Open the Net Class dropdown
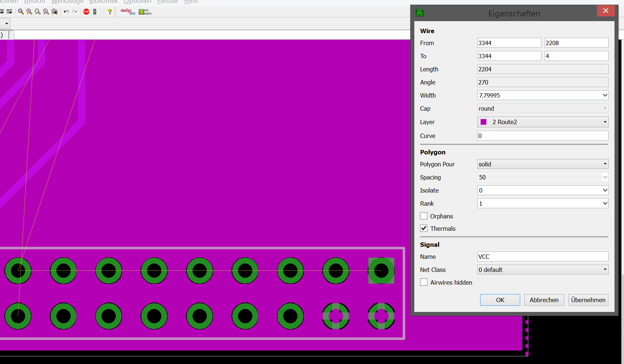 click(543, 270)
